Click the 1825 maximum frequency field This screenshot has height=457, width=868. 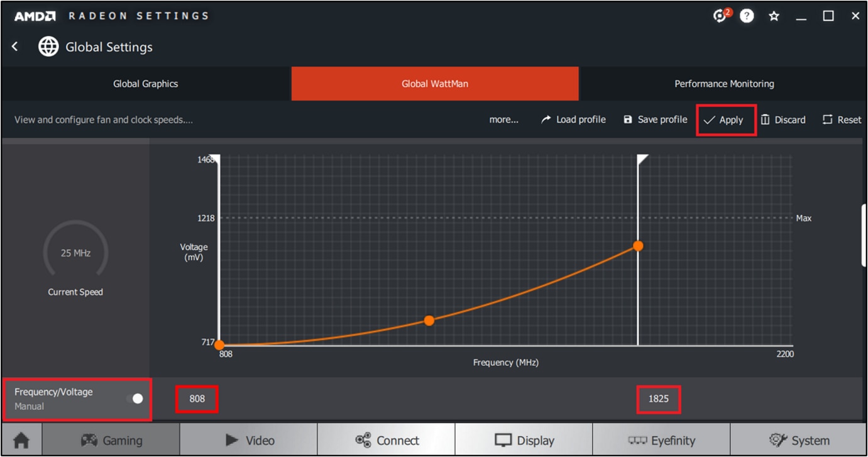pos(659,399)
